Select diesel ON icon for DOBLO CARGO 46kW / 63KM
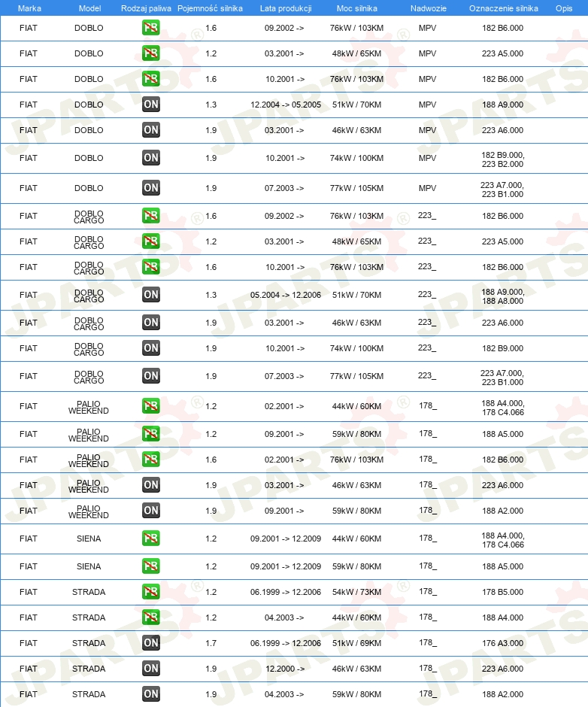 150,323
